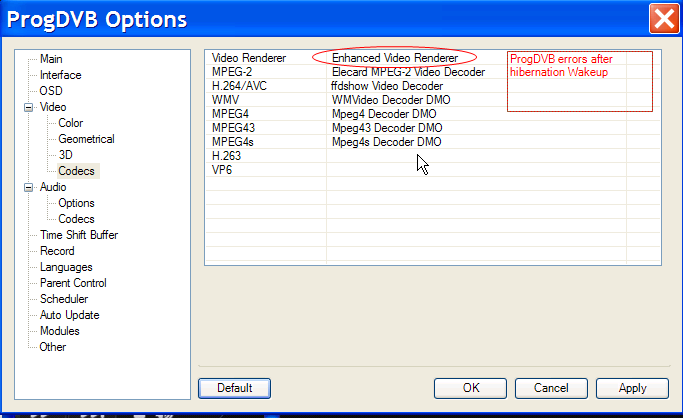
Task: Select Main in the options tree
Action: point(51,59)
